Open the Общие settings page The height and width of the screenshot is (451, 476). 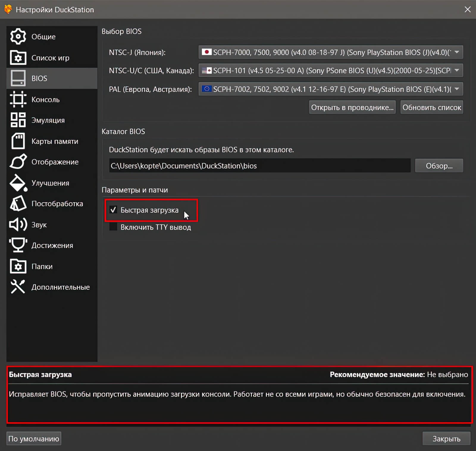tap(52, 37)
